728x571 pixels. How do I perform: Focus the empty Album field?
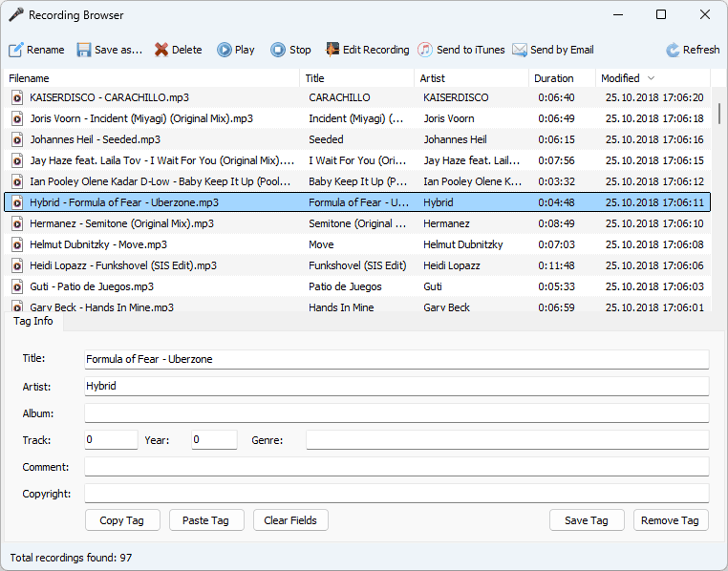pyautogui.click(x=396, y=413)
